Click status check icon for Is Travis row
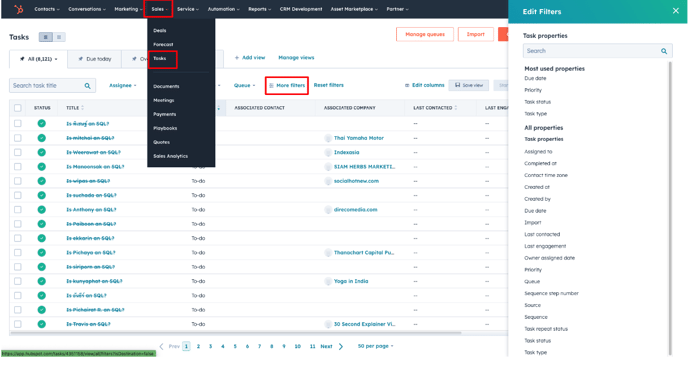This screenshot has width=688, height=368. (42, 324)
